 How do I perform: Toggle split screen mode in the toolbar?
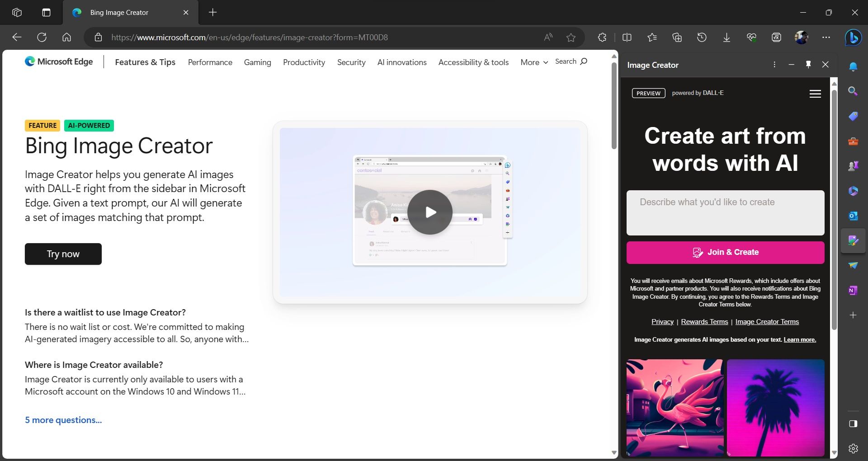[627, 38]
